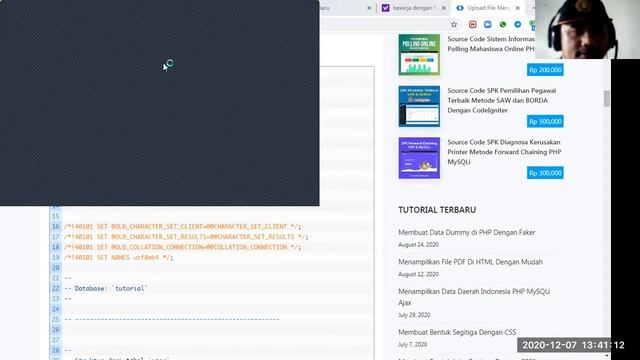This screenshot has height=360, width=640.
Task: Open the green WhatsApp extension icon
Action: click(x=503, y=24)
